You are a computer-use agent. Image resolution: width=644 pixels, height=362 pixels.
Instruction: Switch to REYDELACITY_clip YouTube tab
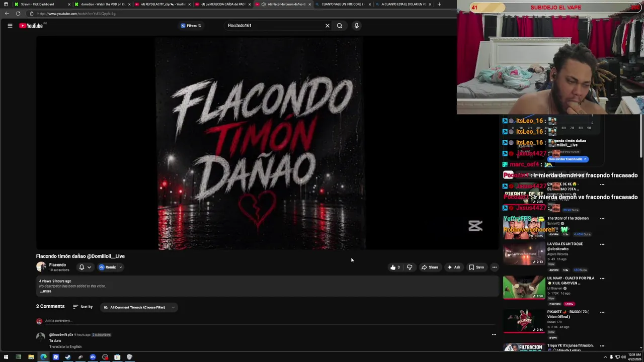point(162,4)
